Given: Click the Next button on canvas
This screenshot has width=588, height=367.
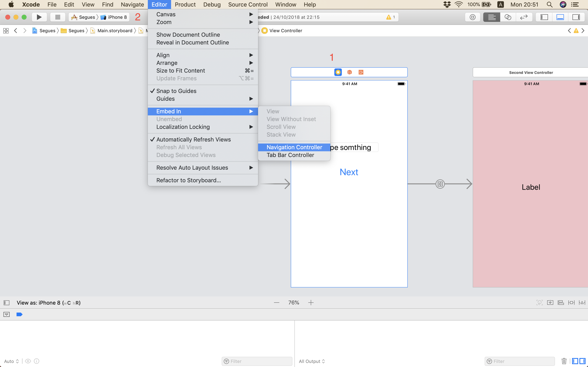Looking at the screenshot, I should (349, 172).
